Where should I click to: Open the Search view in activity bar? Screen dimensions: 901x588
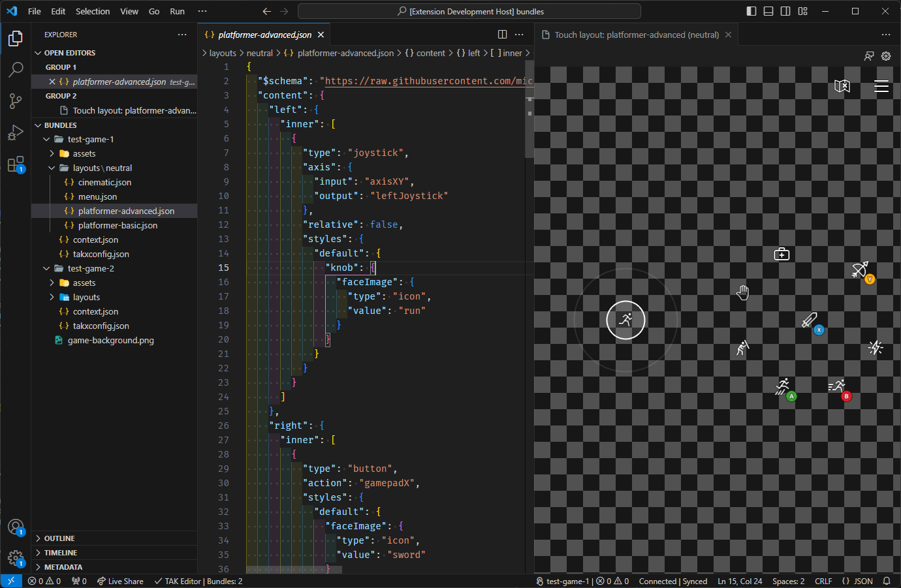[x=16, y=69]
